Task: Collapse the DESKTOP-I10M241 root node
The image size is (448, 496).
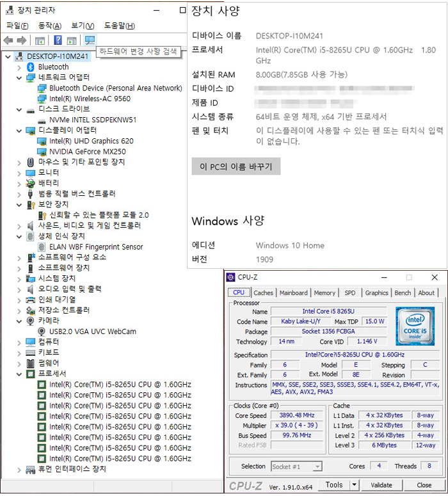Action: coord(8,57)
